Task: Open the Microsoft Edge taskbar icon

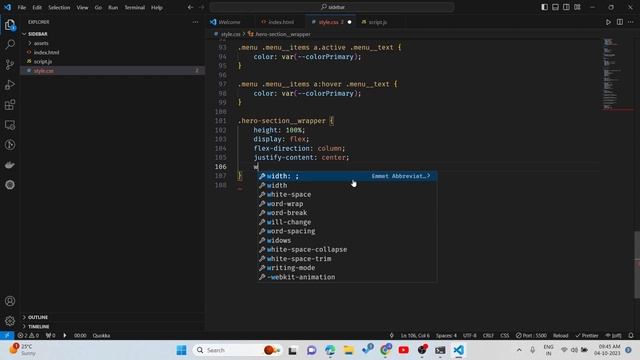Action: (x=330, y=350)
